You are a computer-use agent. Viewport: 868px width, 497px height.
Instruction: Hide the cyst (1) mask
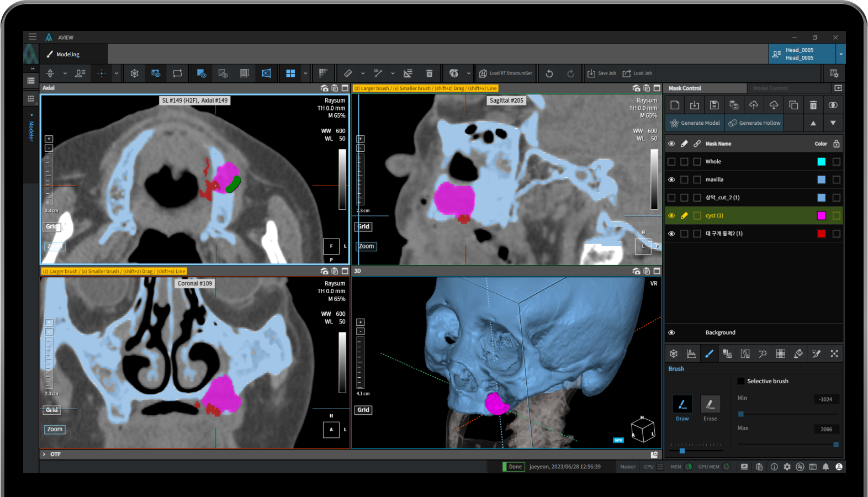tap(671, 215)
